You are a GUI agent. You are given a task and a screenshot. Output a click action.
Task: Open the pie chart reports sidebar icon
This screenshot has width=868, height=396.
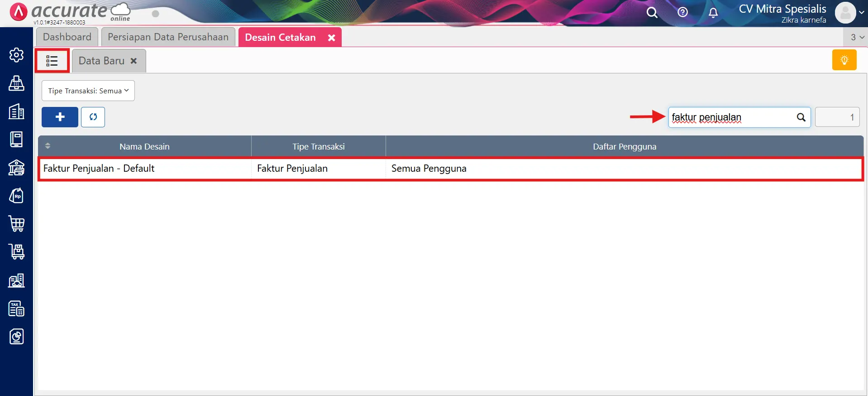tap(16, 337)
